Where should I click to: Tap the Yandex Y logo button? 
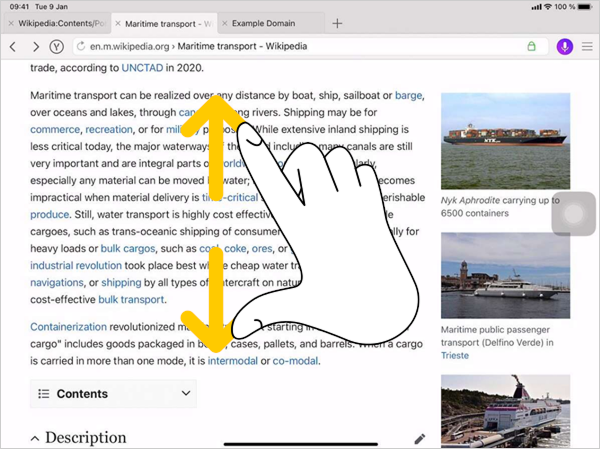point(57,46)
